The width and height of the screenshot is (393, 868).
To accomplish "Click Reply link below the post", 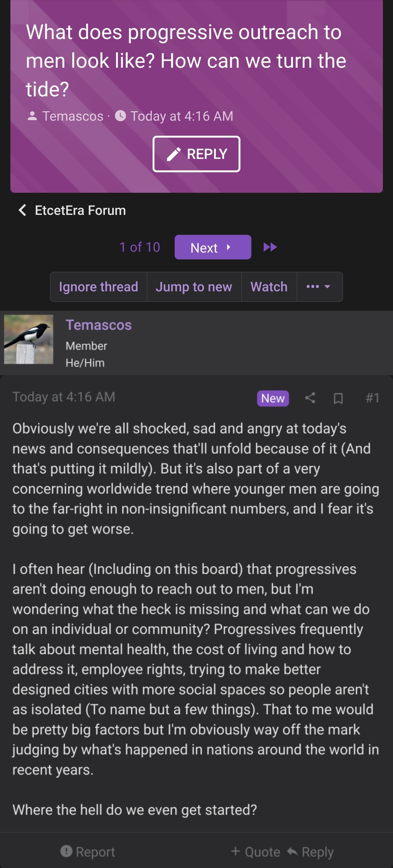I will pos(311,852).
